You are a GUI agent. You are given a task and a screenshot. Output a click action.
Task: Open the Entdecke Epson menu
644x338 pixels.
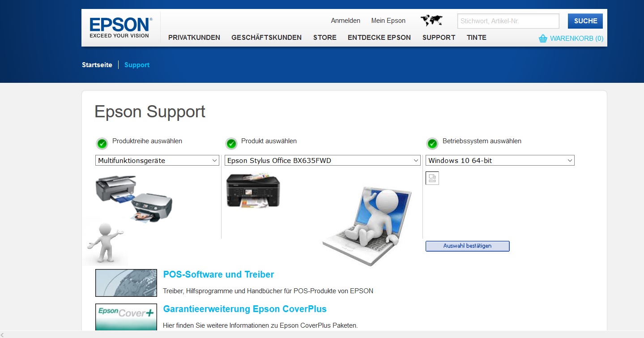pos(379,38)
